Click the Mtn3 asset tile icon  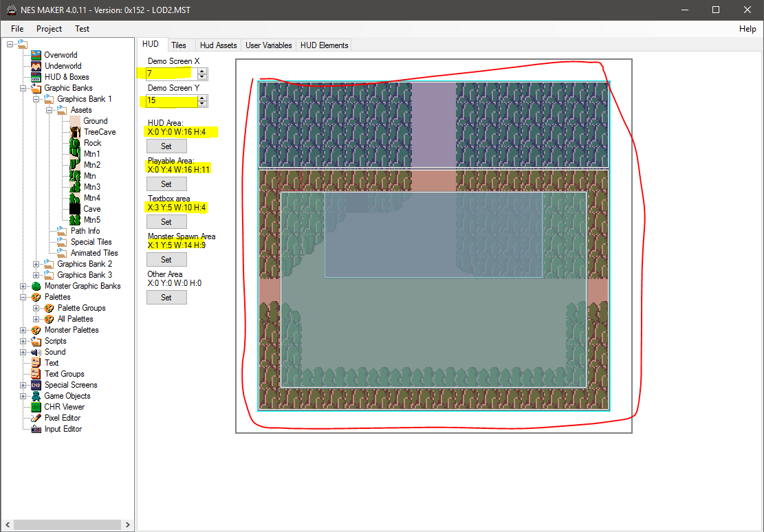[75, 186]
